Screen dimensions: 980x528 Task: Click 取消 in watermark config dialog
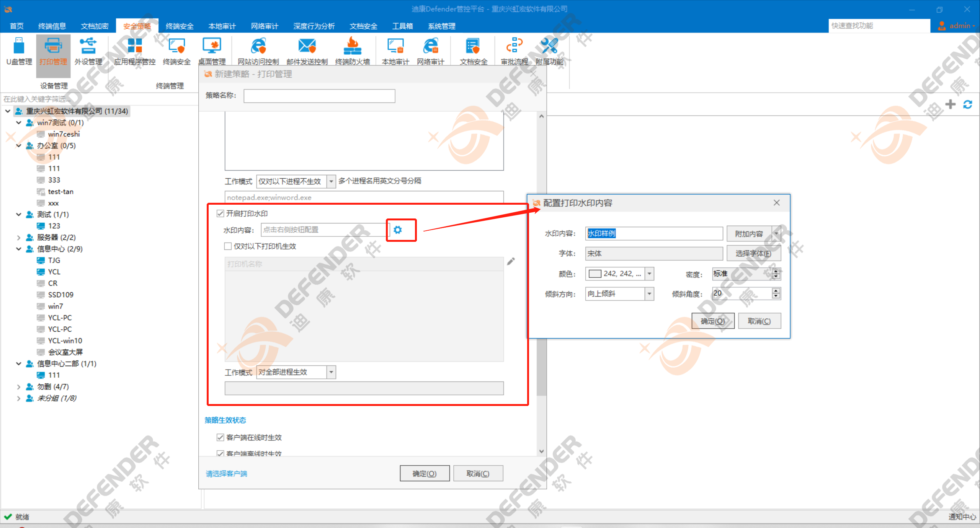click(759, 321)
